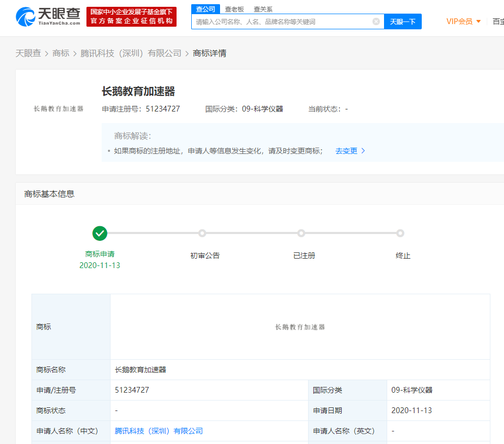Switch to the 查公司 search tab
This screenshot has width=504, height=444.
205,9
